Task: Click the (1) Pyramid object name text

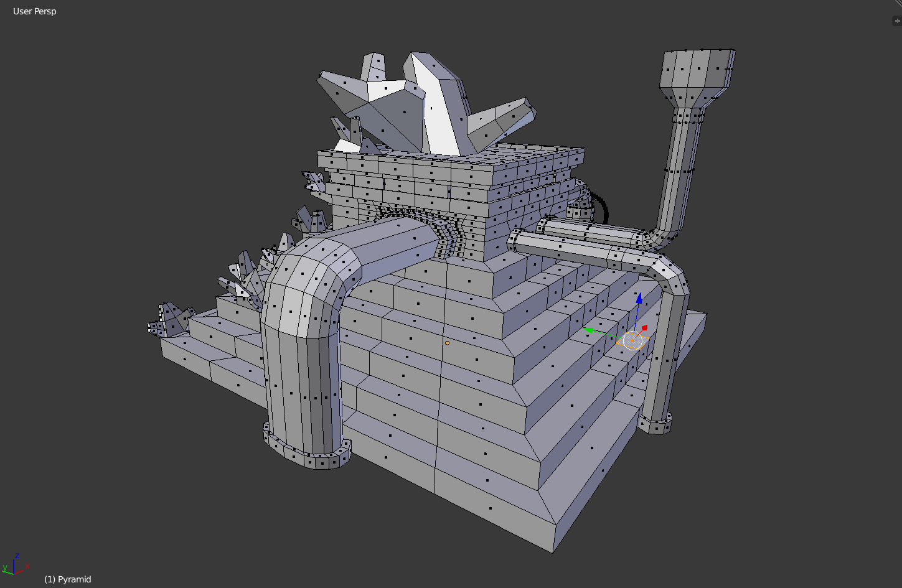Action: click(67, 579)
